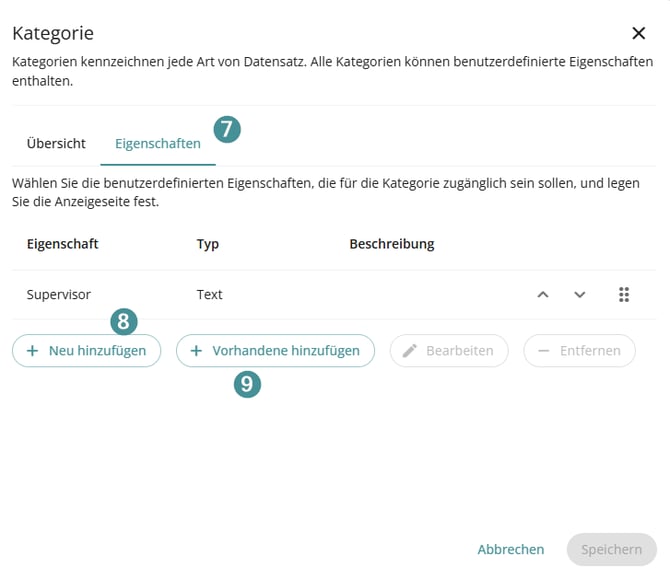Click the Eigenschaft column header
This screenshot has height=579, width=670.
click(x=62, y=244)
